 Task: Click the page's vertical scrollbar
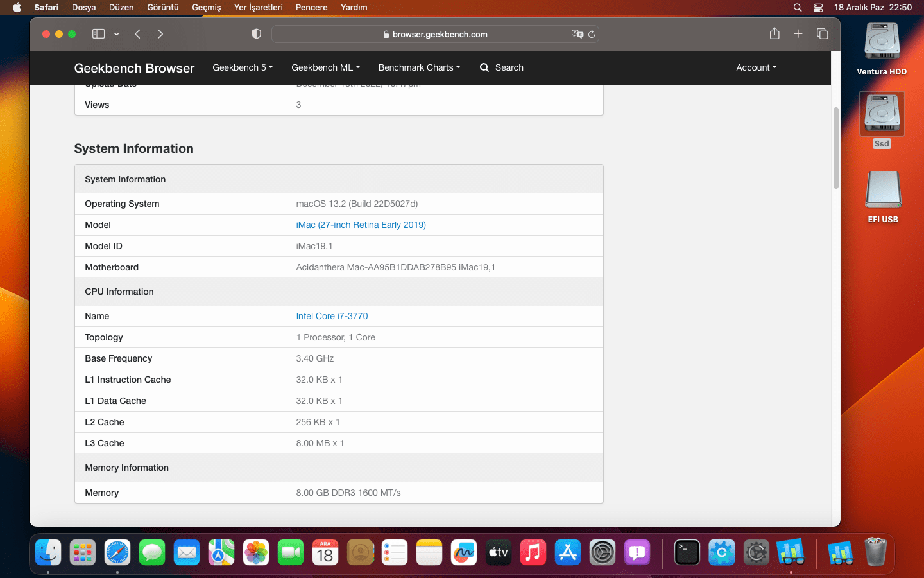[835, 148]
